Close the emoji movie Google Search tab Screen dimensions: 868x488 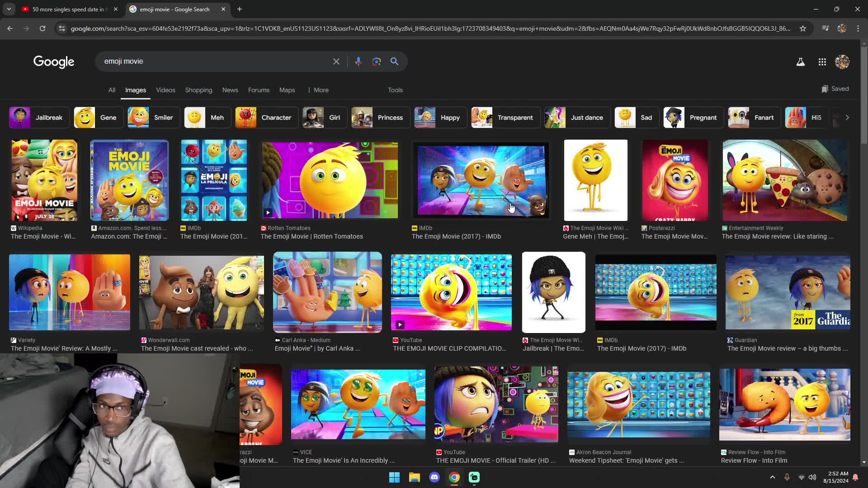pyautogui.click(x=223, y=9)
